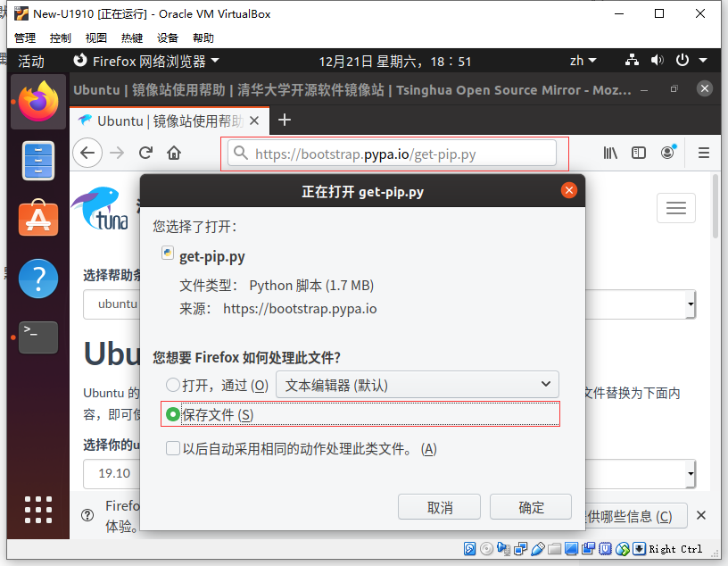
Task: Click the Firefox forward arrow
Action: [x=117, y=153]
